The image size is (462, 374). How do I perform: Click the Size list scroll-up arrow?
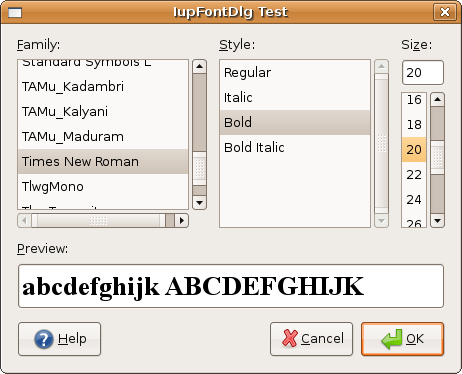437,99
